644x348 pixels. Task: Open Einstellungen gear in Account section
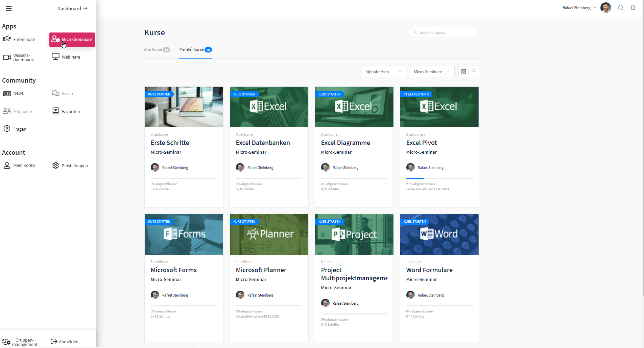pyautogui.click(x=70, y=166)
